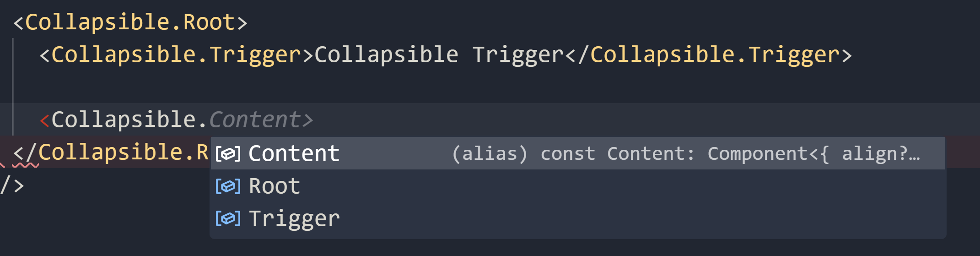Viewport: 980px width, 256px height.
Task: Click the "/>" on the last line
Action: 12,185
